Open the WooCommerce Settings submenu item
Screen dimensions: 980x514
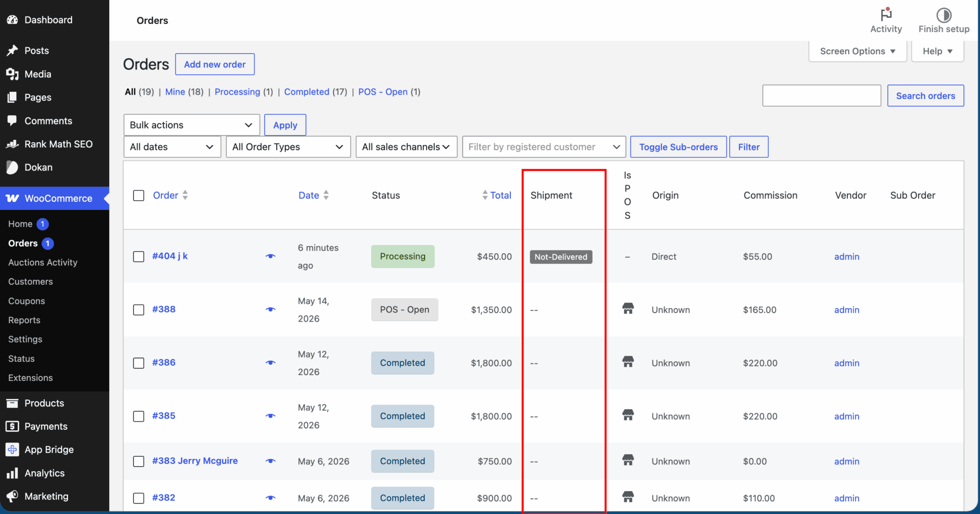coord(25,339)
